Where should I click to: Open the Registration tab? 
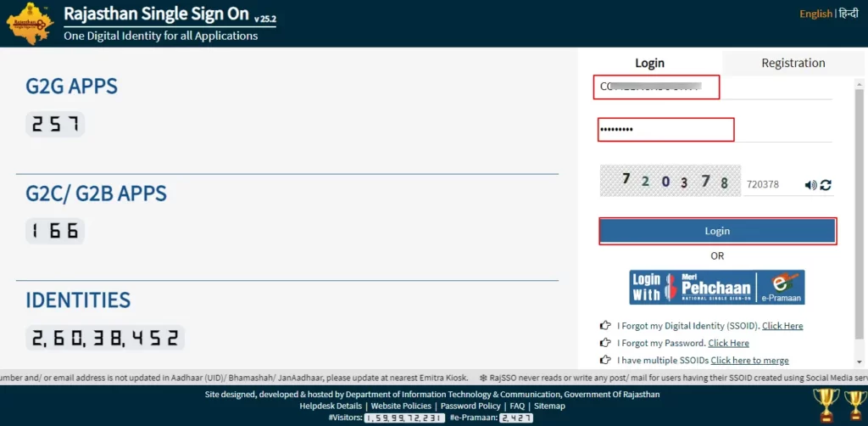pos(793,63)
